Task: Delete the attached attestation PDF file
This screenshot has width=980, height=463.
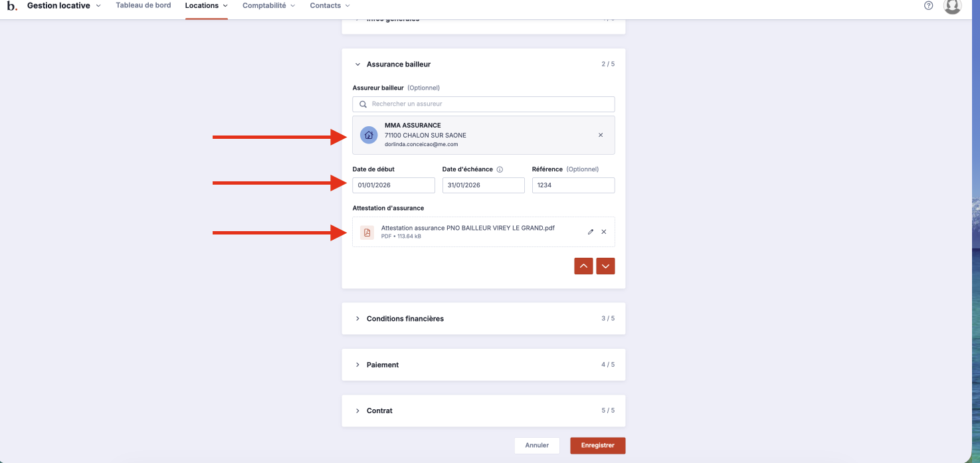Action: (604, 232)
